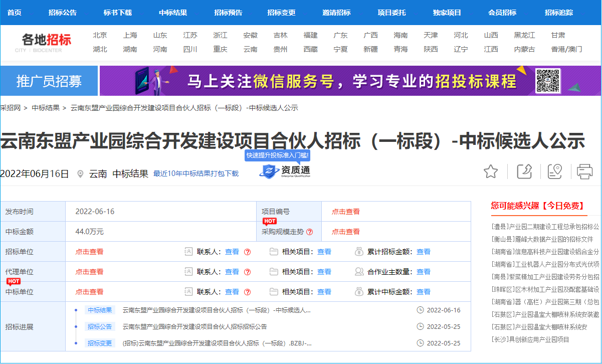Choose 云南 in the region list
The image size is (602, 364).
[251, 49]
